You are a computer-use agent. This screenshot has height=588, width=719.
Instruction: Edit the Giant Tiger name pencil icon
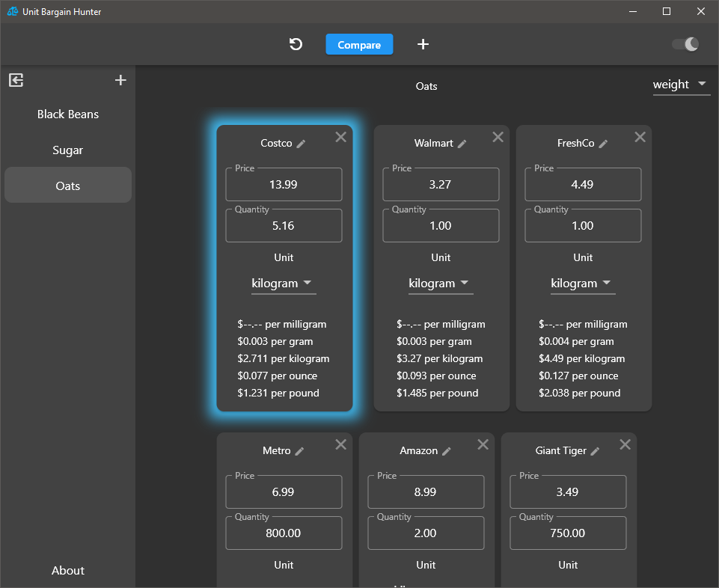pos(596,451)
